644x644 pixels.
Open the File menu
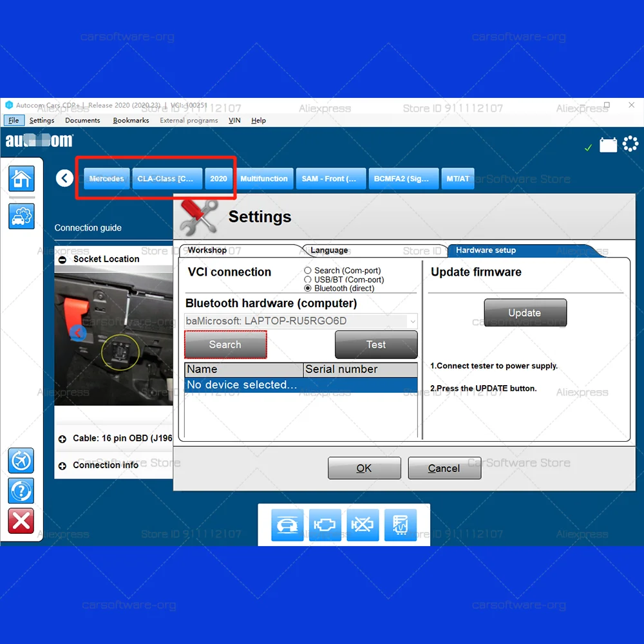coord(14,120)
